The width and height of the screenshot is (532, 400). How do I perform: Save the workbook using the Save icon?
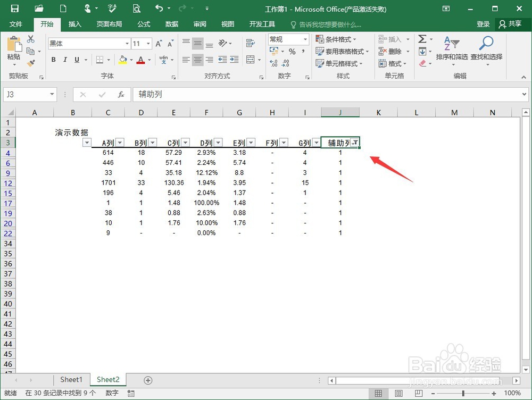pos(14,9)
